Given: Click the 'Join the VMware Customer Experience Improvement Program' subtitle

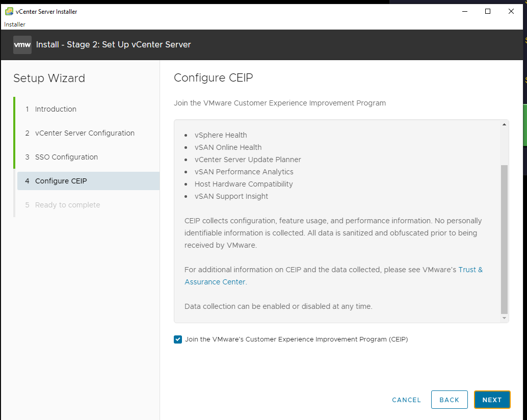Looking at the screenshot, I should point(280,103).
